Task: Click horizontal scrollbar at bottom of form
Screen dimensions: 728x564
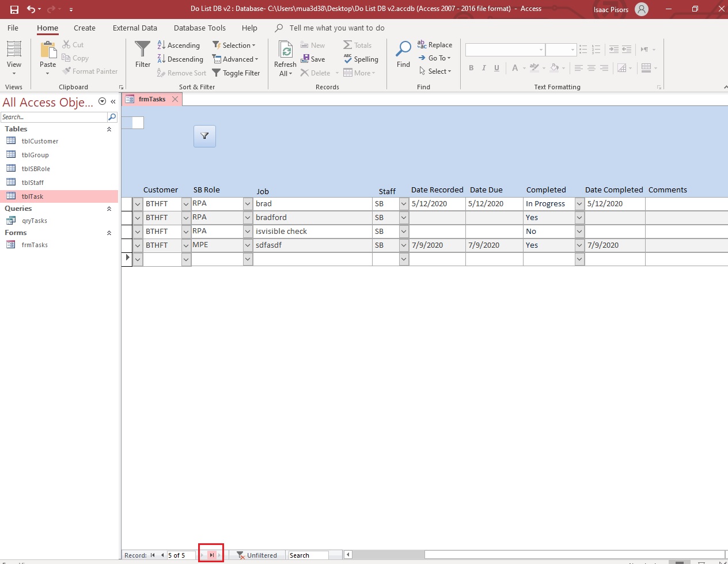Action: pos(536,555)
